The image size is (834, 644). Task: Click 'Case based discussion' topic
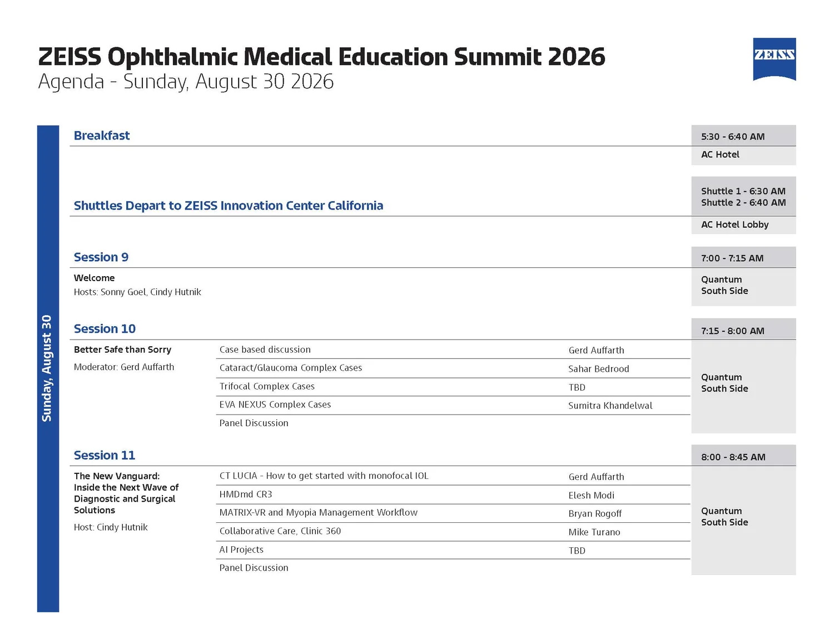coord(265,350)
